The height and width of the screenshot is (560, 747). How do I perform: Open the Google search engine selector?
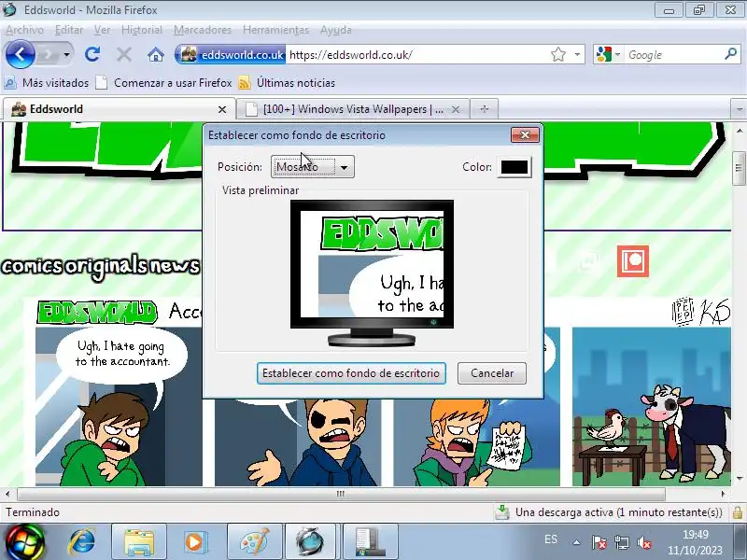pyautogui.click(x=609, y=55)
